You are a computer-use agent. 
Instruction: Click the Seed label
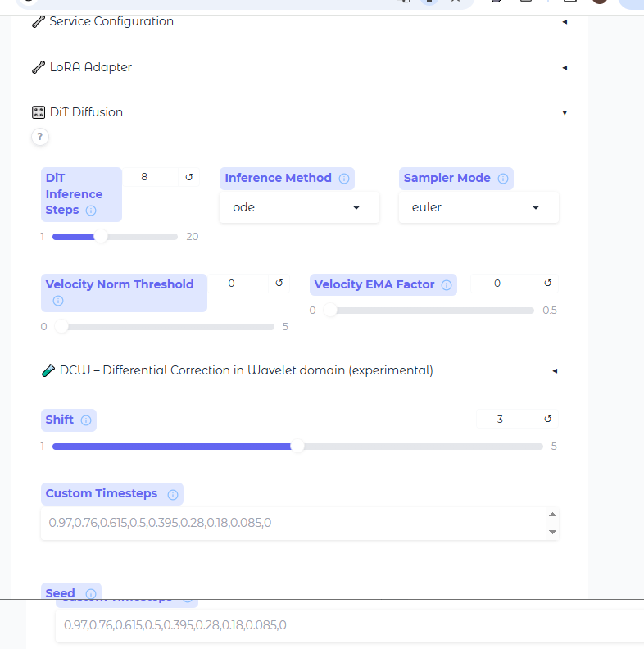tap(60, 593)
